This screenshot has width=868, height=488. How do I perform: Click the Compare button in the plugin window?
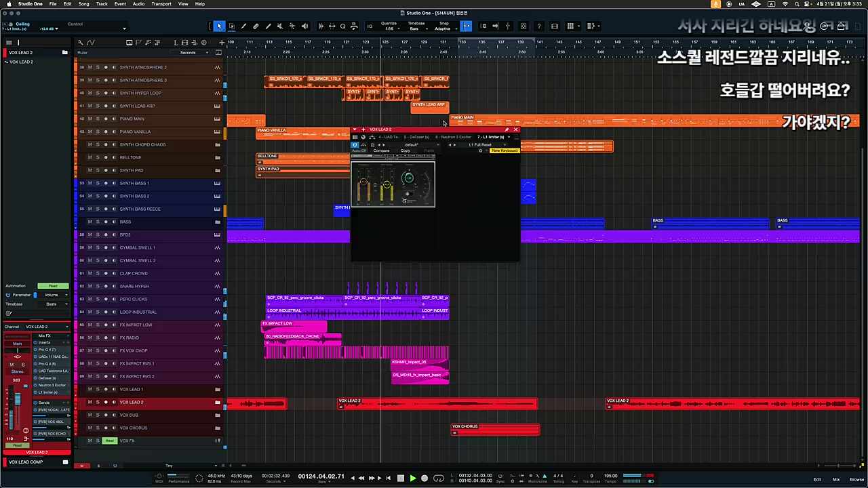(x=382, y=150)
